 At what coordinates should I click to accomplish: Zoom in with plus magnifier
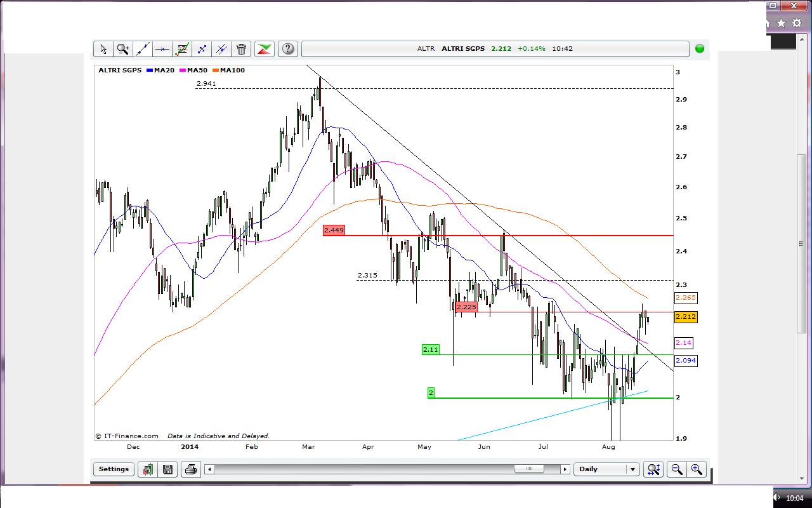click(x=697, y=469)
